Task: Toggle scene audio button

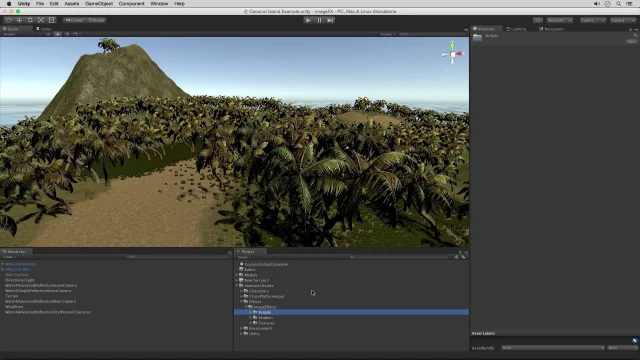Action: pos(67,34)
